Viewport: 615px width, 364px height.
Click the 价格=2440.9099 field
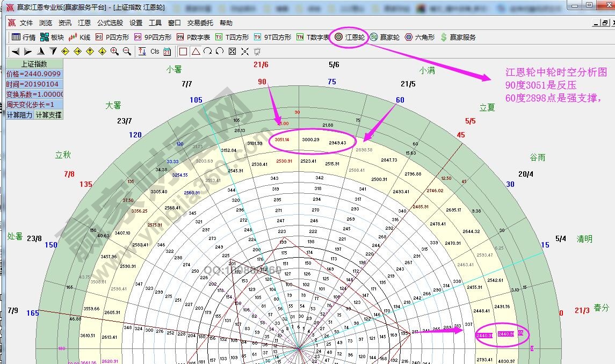34,74
